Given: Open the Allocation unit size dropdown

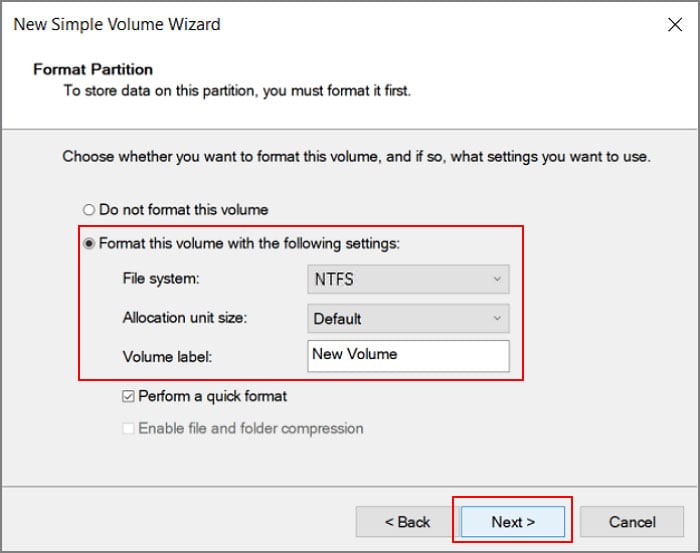Looking at the screenshot, I should [x=408, y=319].
